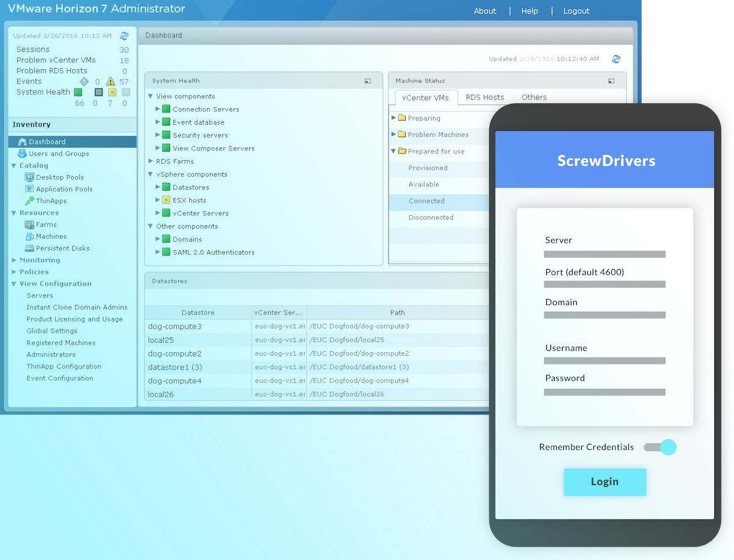The image size is (734, 560).
Task: Click the green Datastores status icon
Action: pos(166,187)
